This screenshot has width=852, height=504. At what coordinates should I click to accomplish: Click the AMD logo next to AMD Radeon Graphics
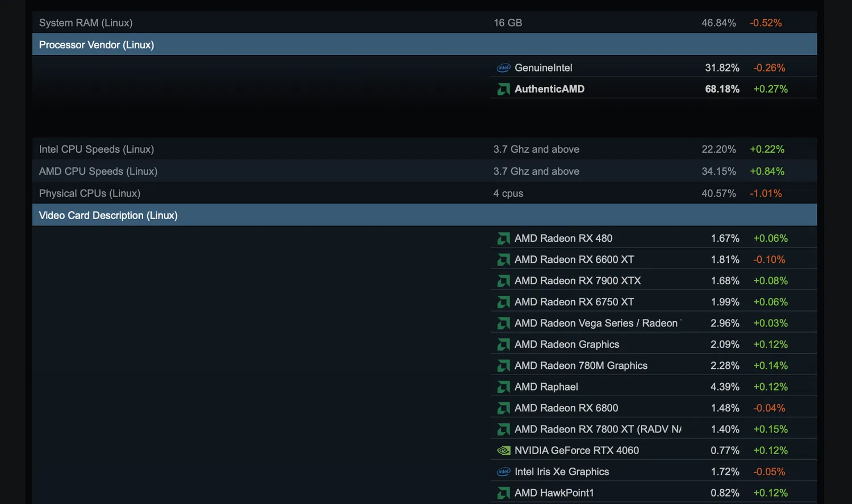[503, 345]
